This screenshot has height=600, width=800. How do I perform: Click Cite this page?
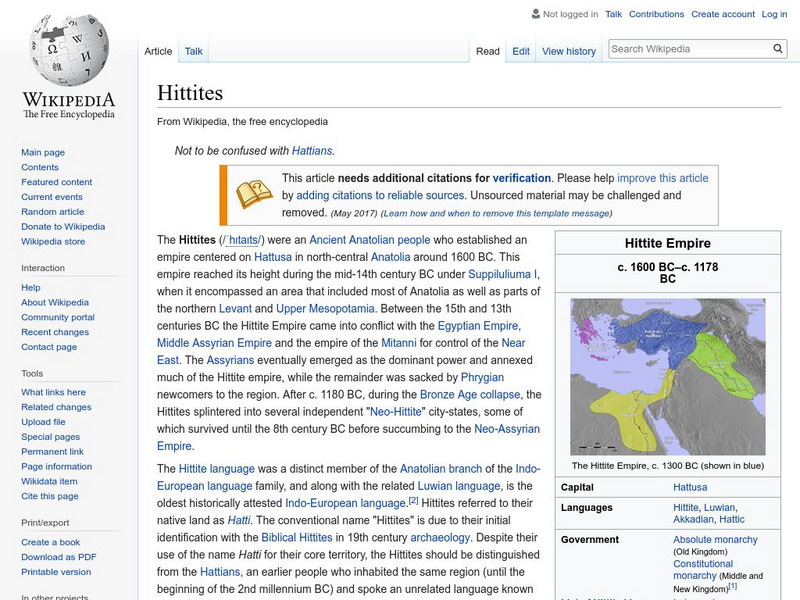(49, 495)
